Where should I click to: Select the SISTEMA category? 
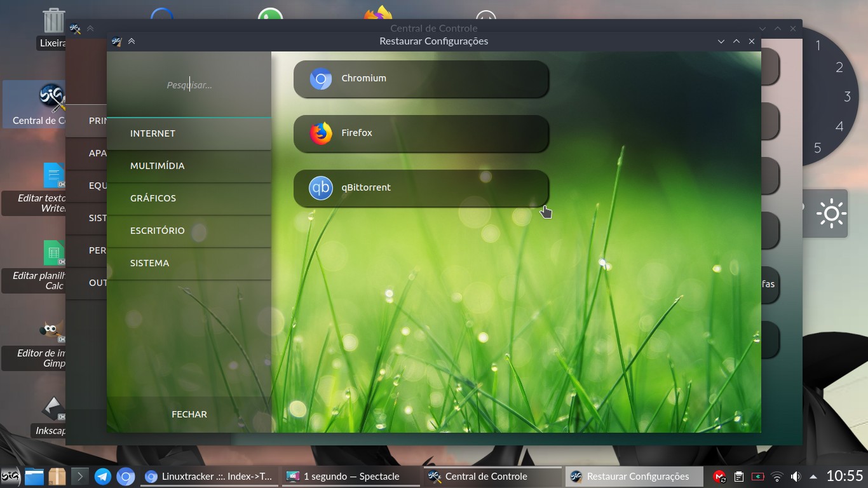189,263
